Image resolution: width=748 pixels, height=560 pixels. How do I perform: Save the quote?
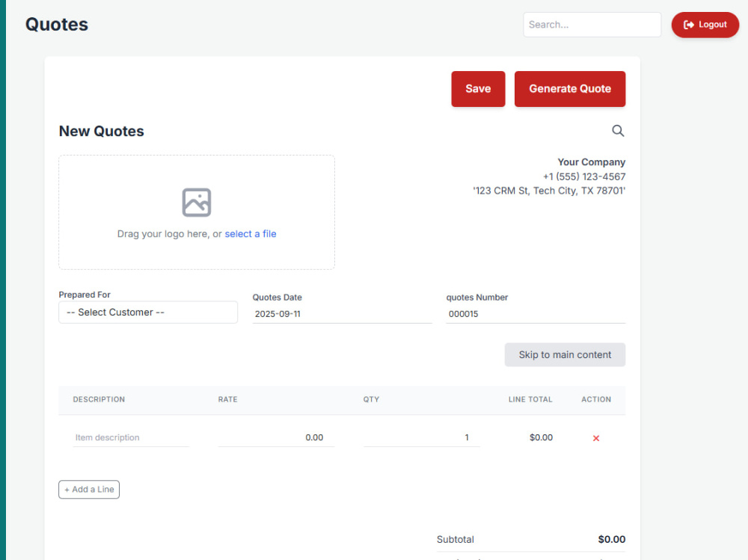pyautogui.click(x=478, y=89)
